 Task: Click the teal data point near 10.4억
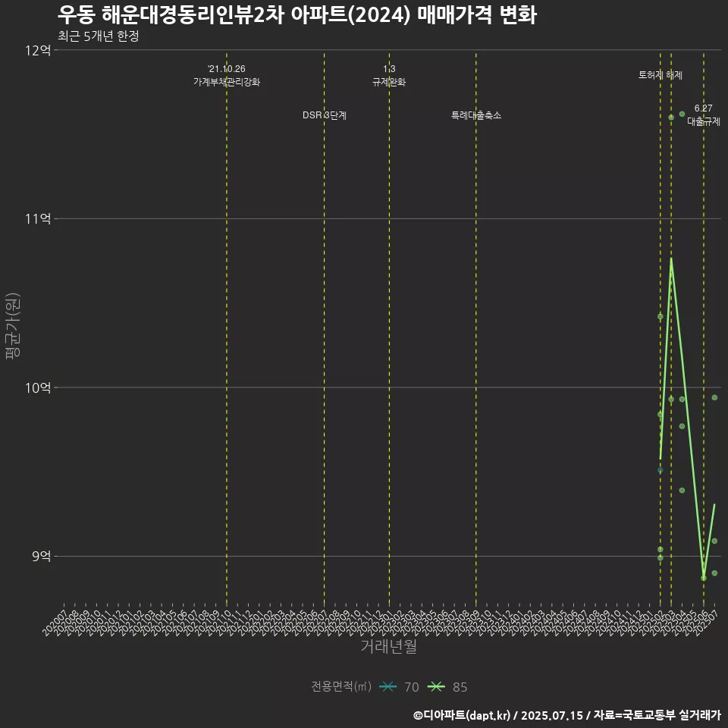[x=660, y=316]
